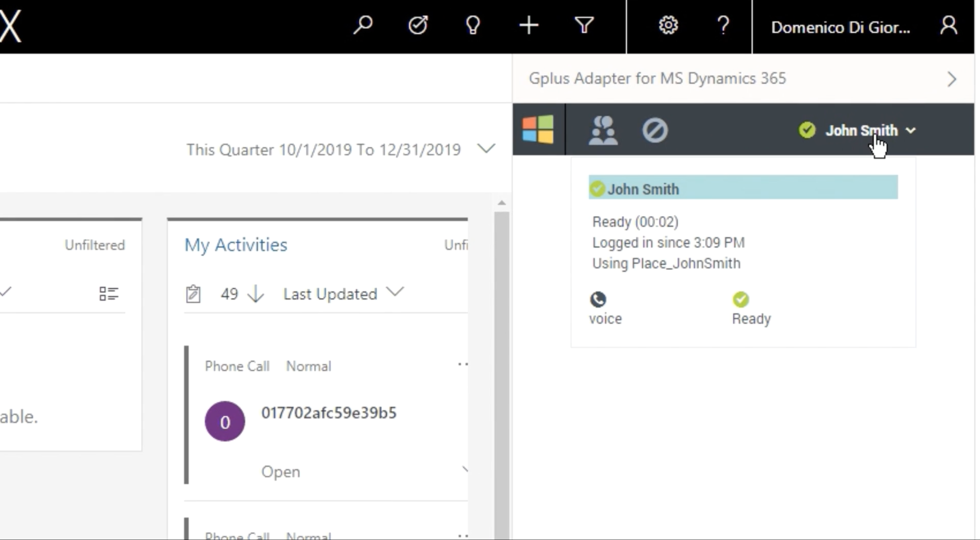Image resolution: width=980 pixels, height=540 pixels.
Task: Click the Do Not Disturb circle-slash icon
Action: coord(655,130)
